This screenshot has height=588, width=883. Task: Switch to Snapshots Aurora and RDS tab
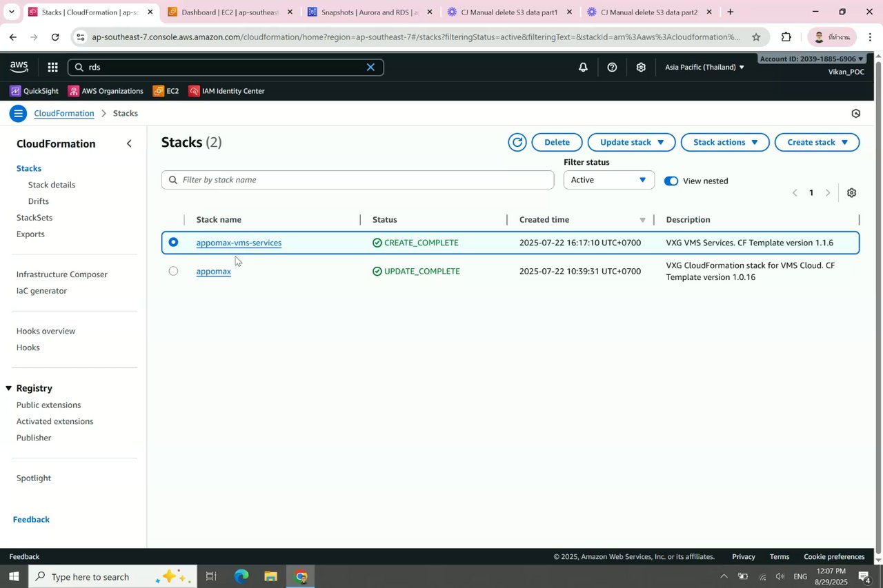[370, 12]
